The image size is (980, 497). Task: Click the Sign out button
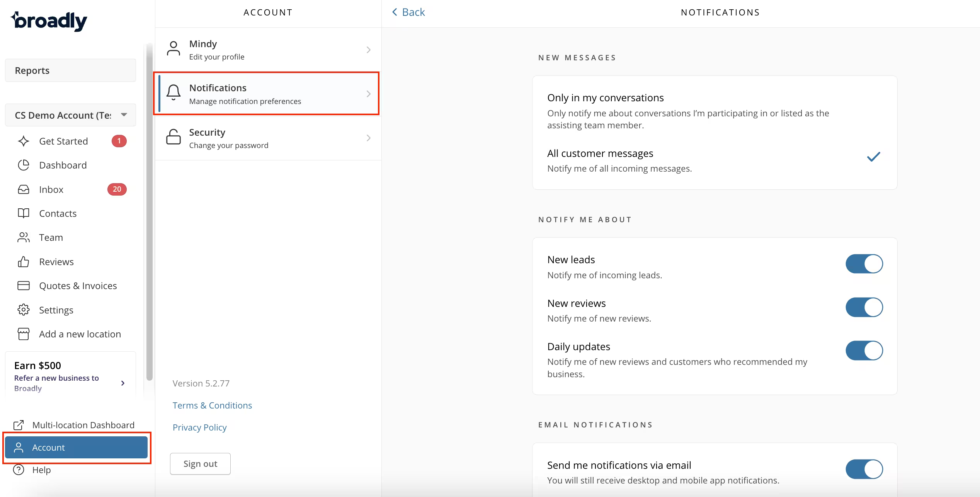coord(200,464)
